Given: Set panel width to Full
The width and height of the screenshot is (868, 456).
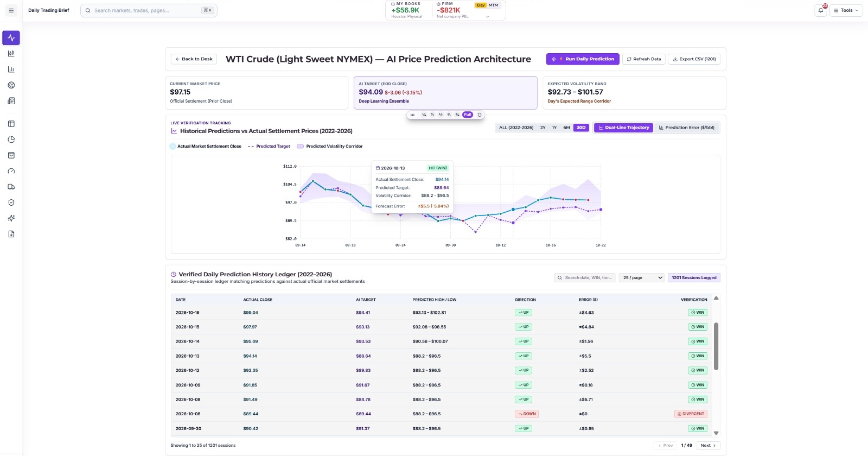Looking at the screenshot, I should (468, 115).
